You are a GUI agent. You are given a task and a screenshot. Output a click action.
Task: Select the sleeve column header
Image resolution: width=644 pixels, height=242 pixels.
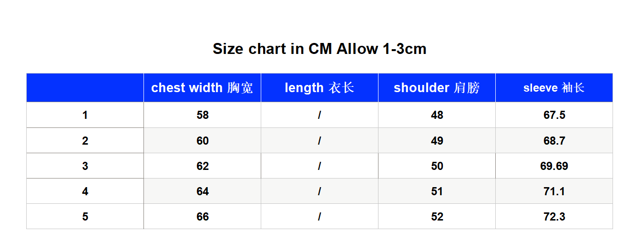[554, 88]
